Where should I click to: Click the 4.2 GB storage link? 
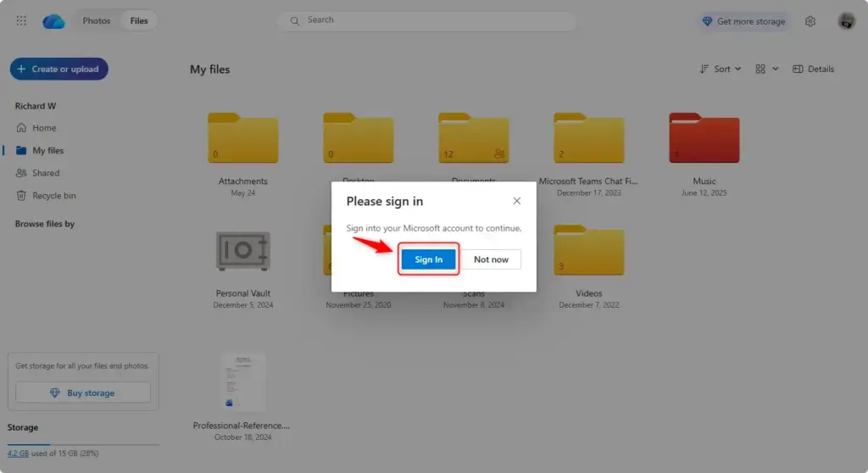tap(18, 453)
